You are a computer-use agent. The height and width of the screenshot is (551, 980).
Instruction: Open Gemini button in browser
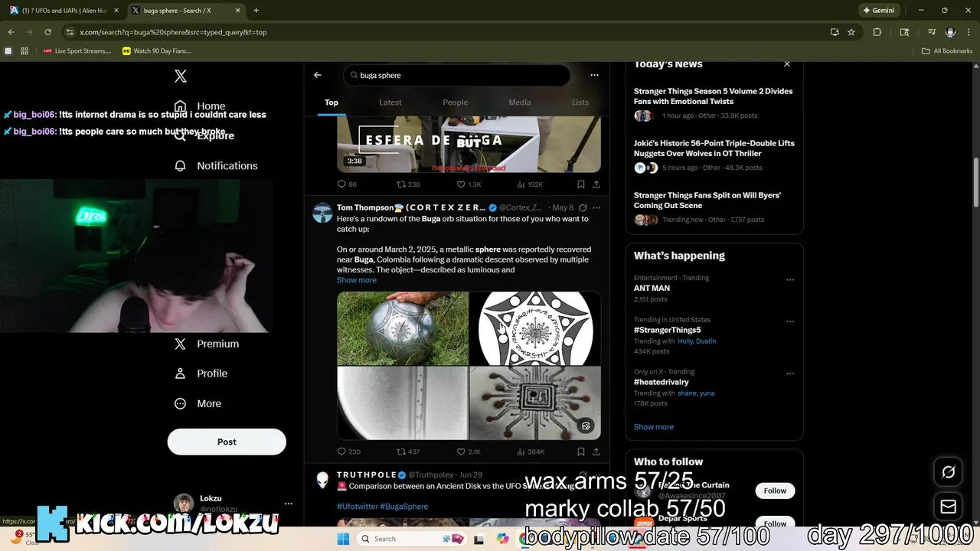point(878,11)
